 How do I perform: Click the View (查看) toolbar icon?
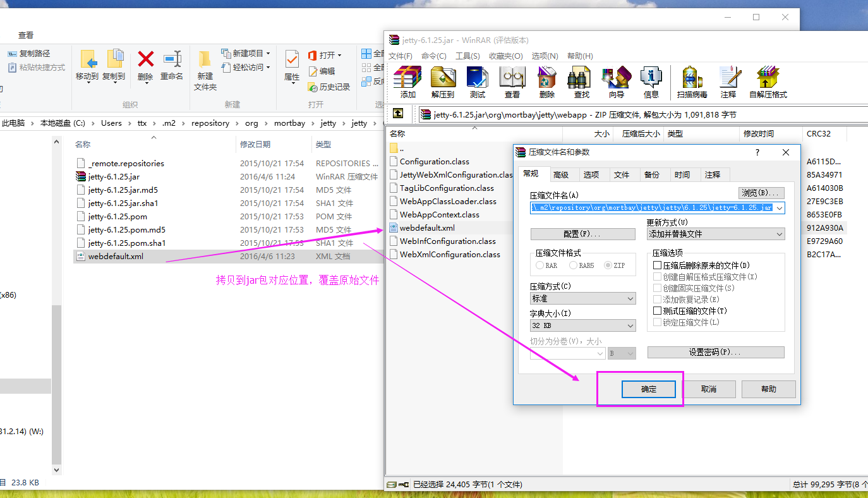coord(512,78)
